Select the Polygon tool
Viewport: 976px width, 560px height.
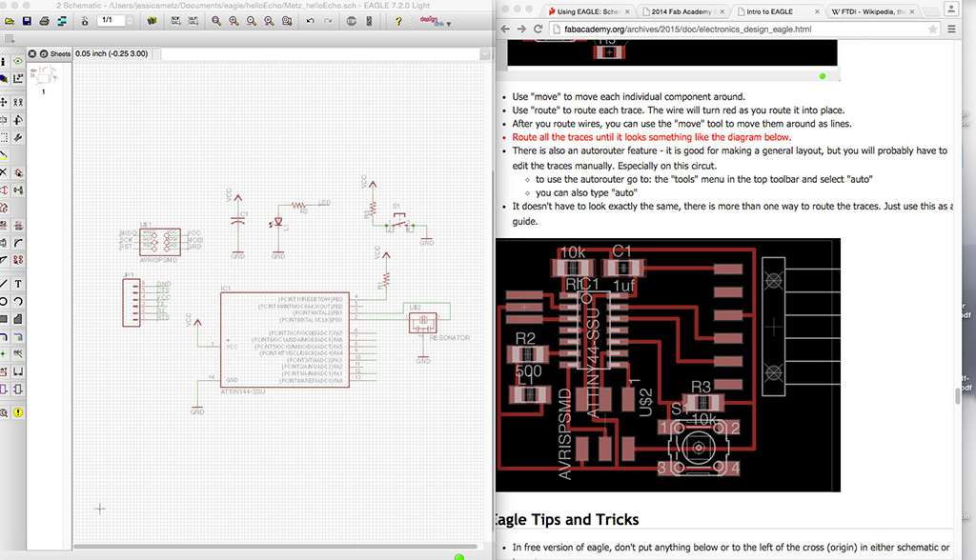point(18,319)
